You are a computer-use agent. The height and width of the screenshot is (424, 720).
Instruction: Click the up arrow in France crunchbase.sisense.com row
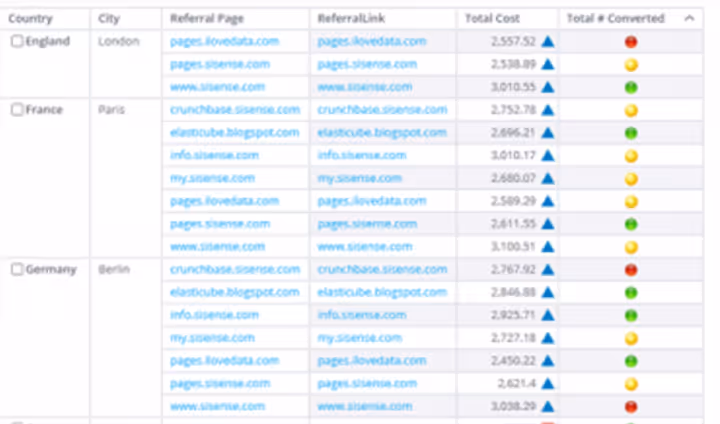point(547,110)
